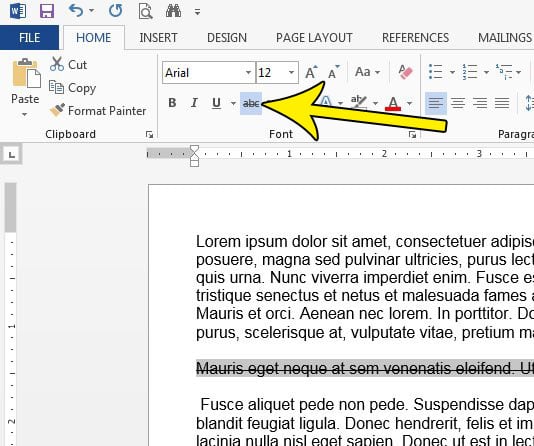Click the Paste clipboard icon

pyautogui.click(x=26, y=73)
